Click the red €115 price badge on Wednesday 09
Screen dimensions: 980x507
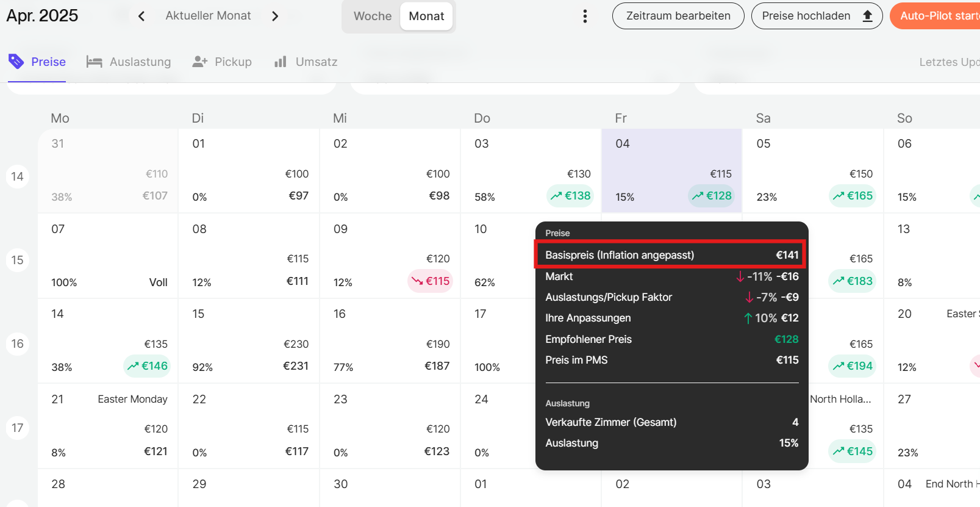(x=431, y=281)
